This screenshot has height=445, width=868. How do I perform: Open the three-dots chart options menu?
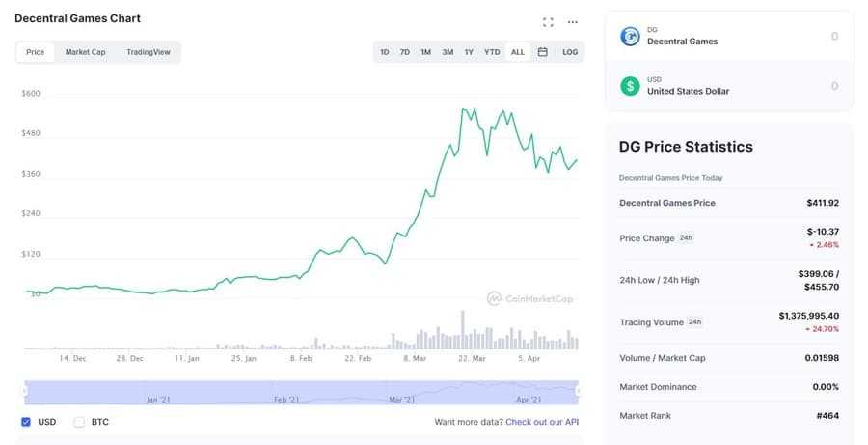click(573, 22)
